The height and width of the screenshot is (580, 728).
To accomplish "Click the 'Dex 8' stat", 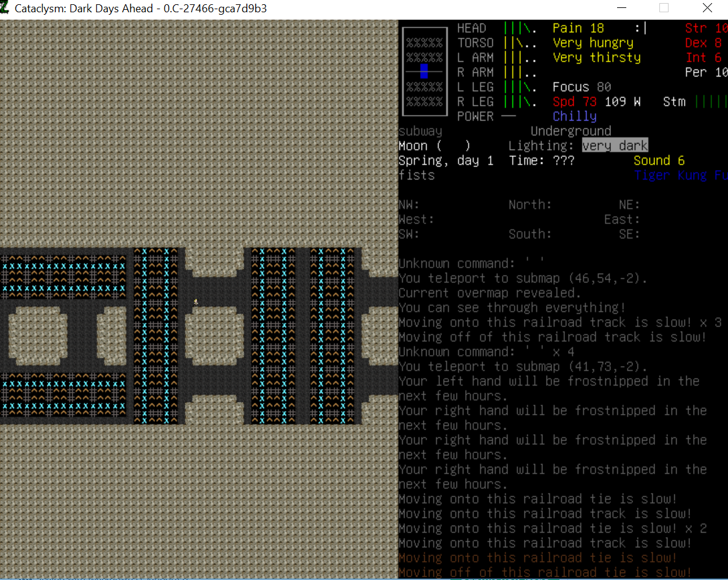I will 703,43.
